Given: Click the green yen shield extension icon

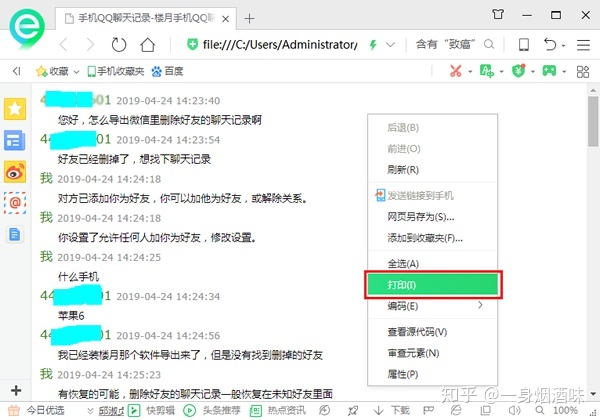Looking at the screenshot, I should [x=518, y=71].
